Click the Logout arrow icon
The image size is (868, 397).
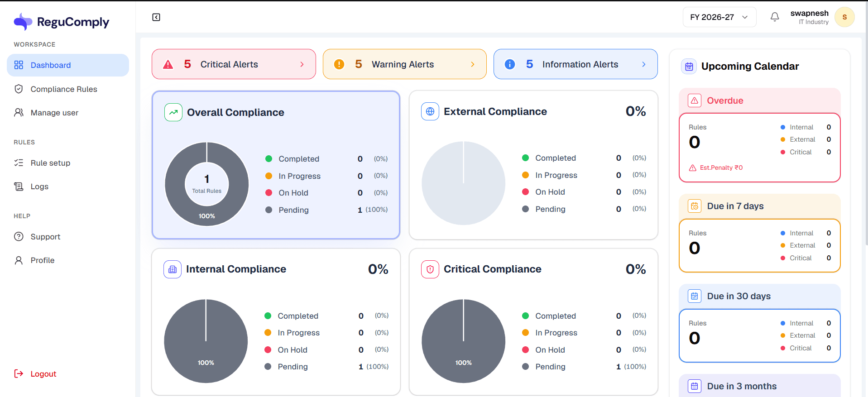pyautogui.click(x=19, y=373)
